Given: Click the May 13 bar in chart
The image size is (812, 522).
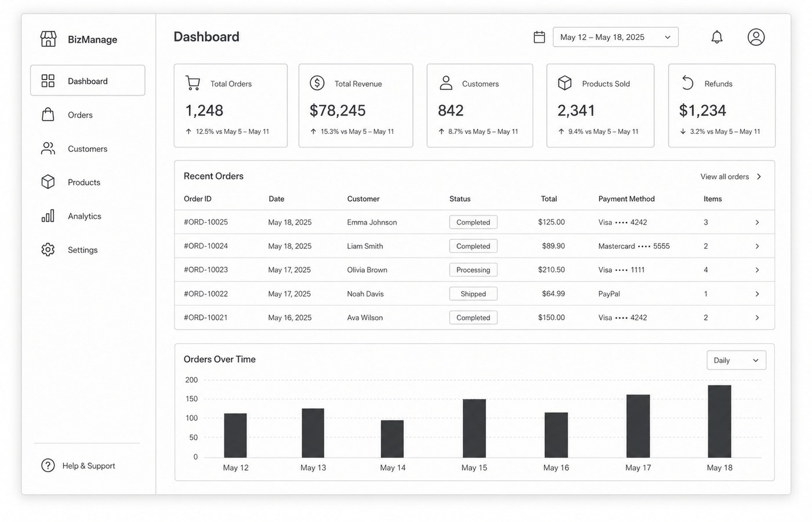Looking at the screenshot, I should point(313,433).
